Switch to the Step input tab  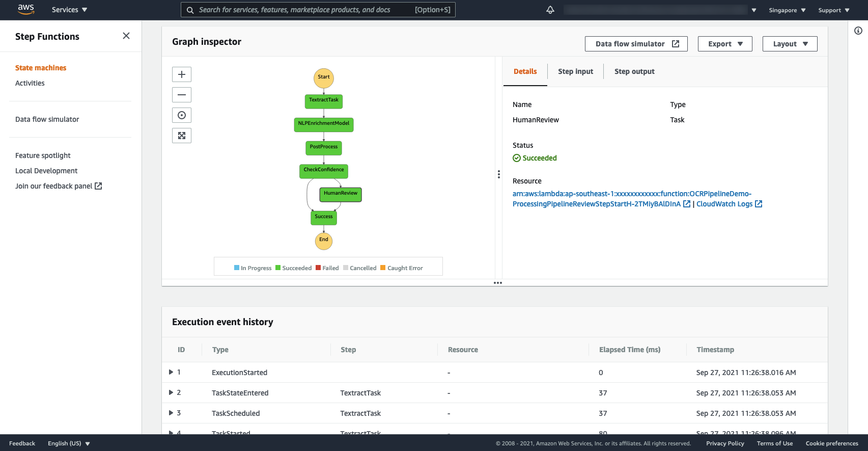(x=576, y=71)
